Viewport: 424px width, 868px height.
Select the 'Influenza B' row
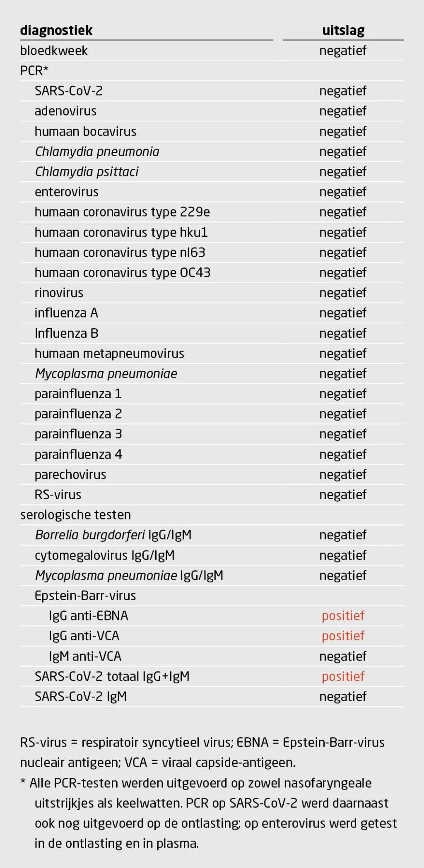[x=212, y=333]
